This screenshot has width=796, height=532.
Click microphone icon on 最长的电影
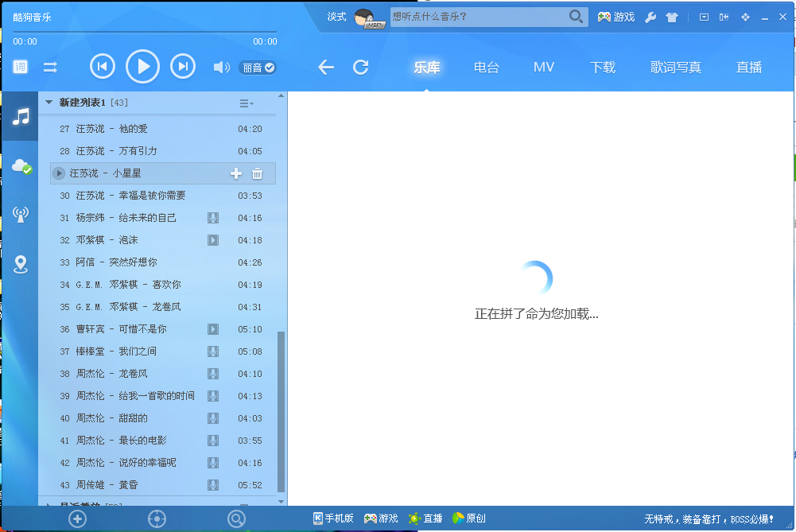click(x=213, y=441)
